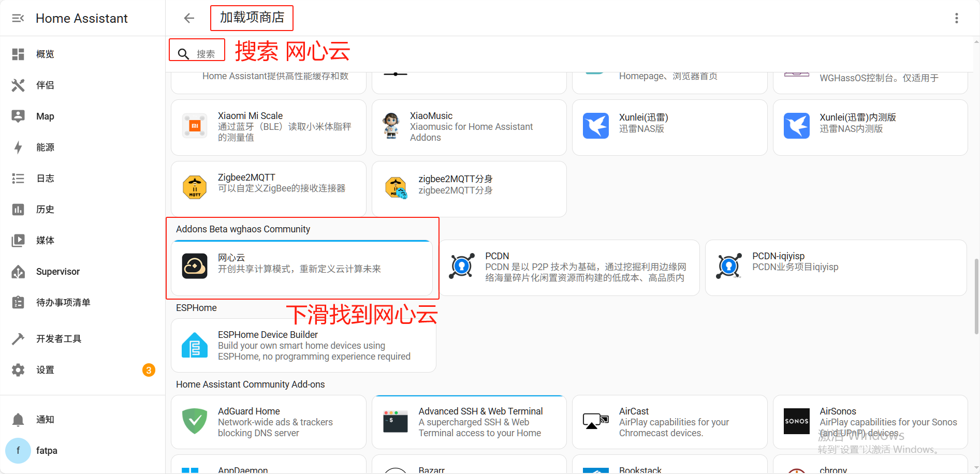The height and width of the screenshot is (474, 980).
Task: Click the Xunlei(迅雷)内测版 bird icon
Action: pyautogui.click(x=797, y=126)
